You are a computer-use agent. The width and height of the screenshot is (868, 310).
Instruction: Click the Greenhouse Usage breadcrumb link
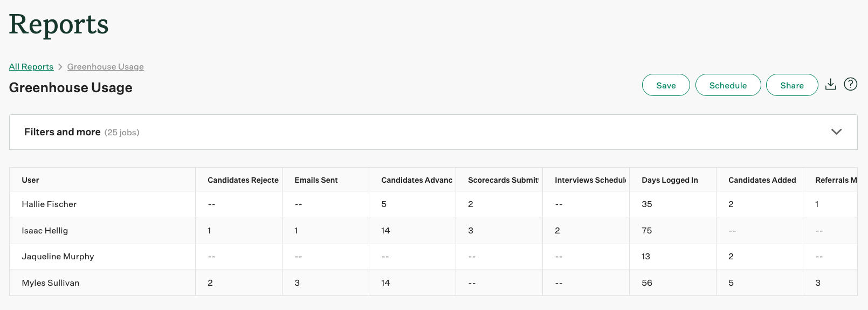point(105,67)
